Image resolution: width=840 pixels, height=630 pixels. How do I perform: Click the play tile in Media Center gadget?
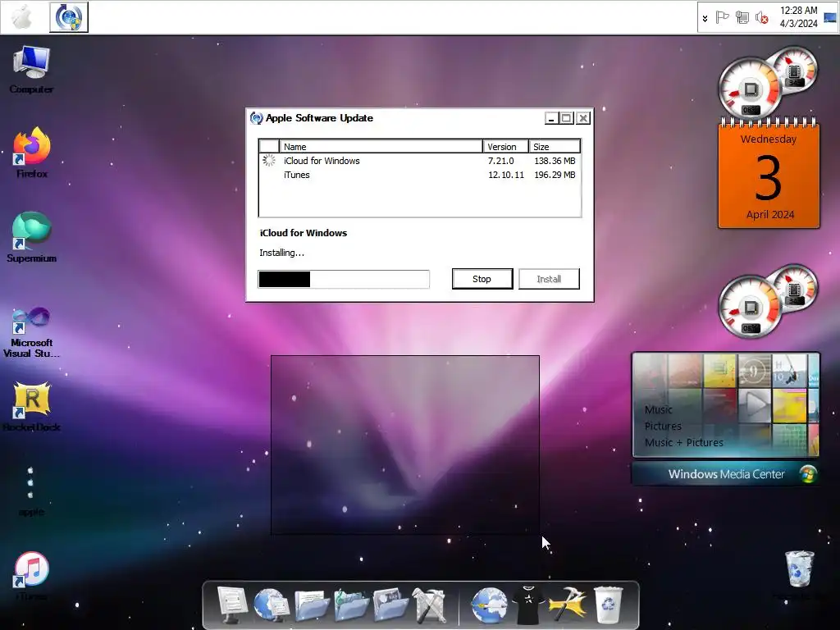click(755, 405)
